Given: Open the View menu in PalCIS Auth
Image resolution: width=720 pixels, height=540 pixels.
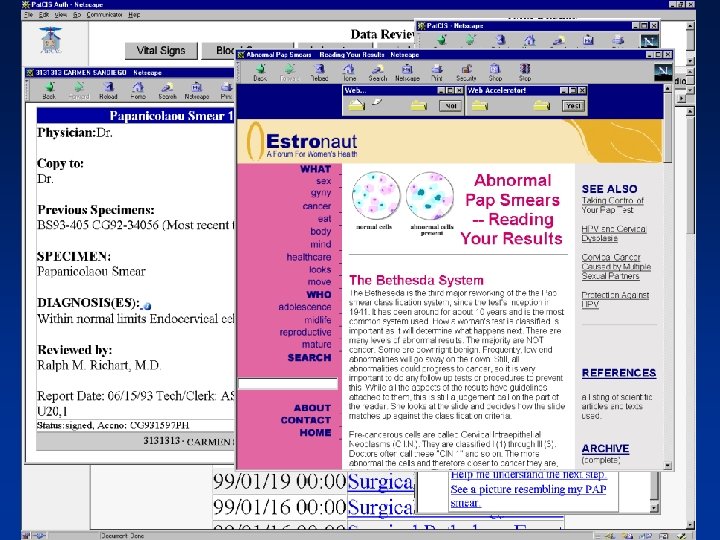Looking at the screenshot, I should coord(61,15).
